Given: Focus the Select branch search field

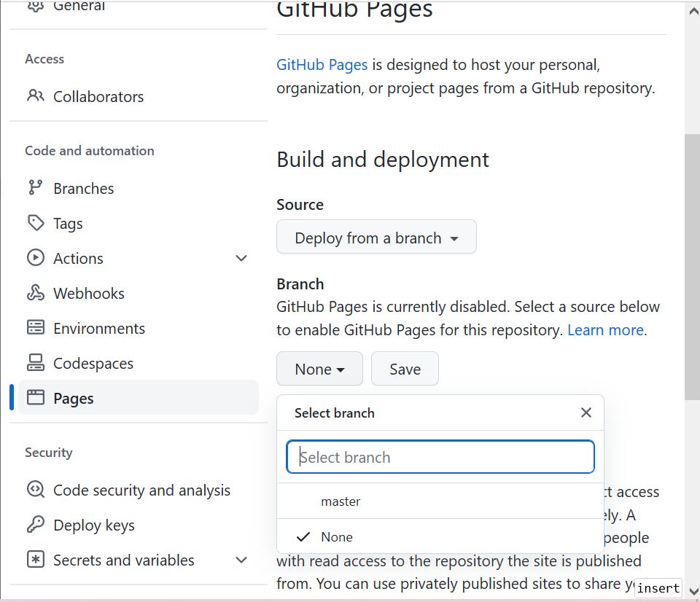Looking at the screenshot, I should pos(440,457).
